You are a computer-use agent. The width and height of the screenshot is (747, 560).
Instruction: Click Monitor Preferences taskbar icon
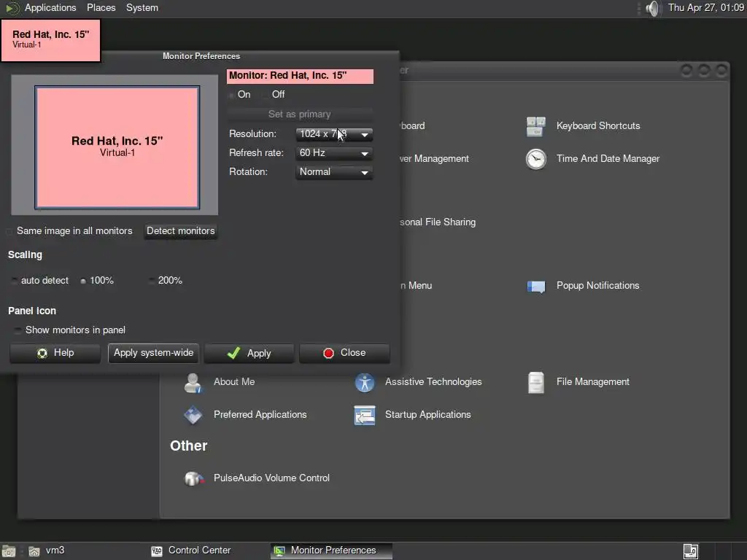point(279,551)
